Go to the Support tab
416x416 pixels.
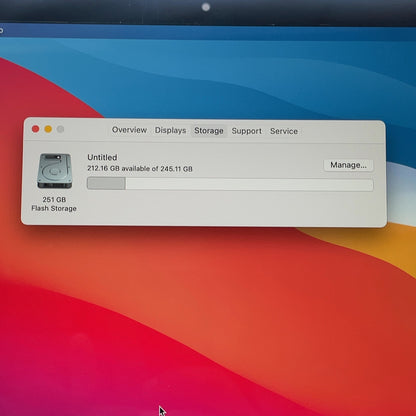click(x=247, y=131)
